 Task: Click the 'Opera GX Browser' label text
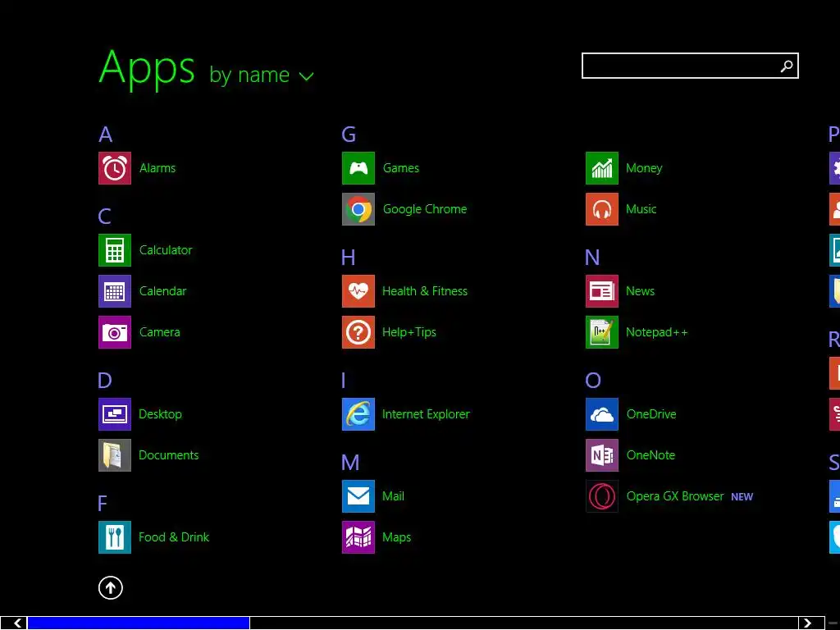675,496
